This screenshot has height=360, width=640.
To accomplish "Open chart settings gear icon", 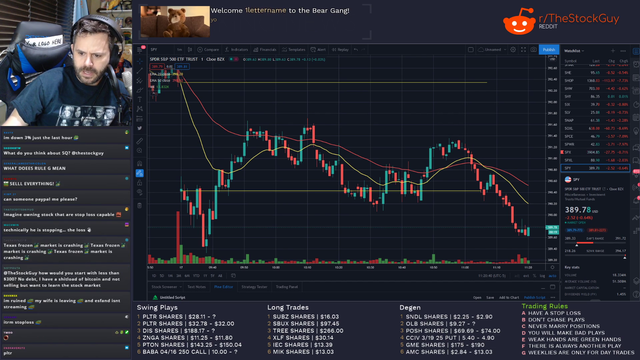I will coord(513,49).
